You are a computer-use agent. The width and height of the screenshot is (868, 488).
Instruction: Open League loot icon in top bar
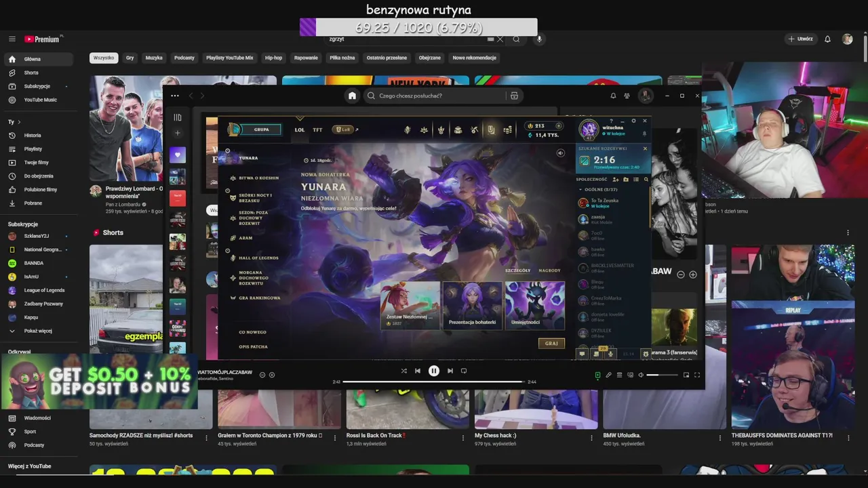point(474,130)
